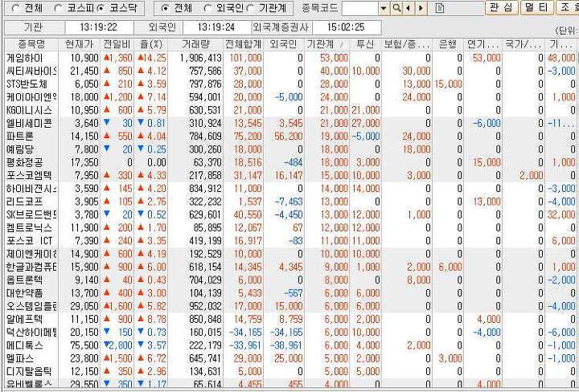Click 메디톡스 price 75,500 cell

pyautogui.click(x=84, y=345)
